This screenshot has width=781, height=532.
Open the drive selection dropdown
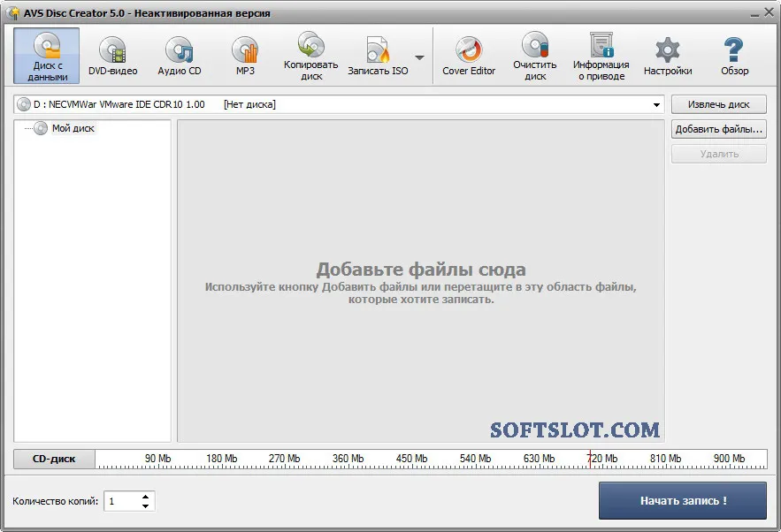pyautogui.click(x=656, y=104)
